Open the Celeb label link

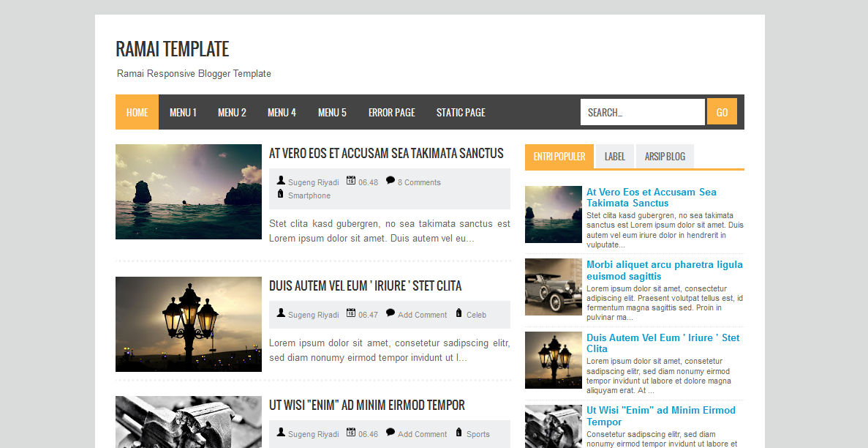[476, 315]
